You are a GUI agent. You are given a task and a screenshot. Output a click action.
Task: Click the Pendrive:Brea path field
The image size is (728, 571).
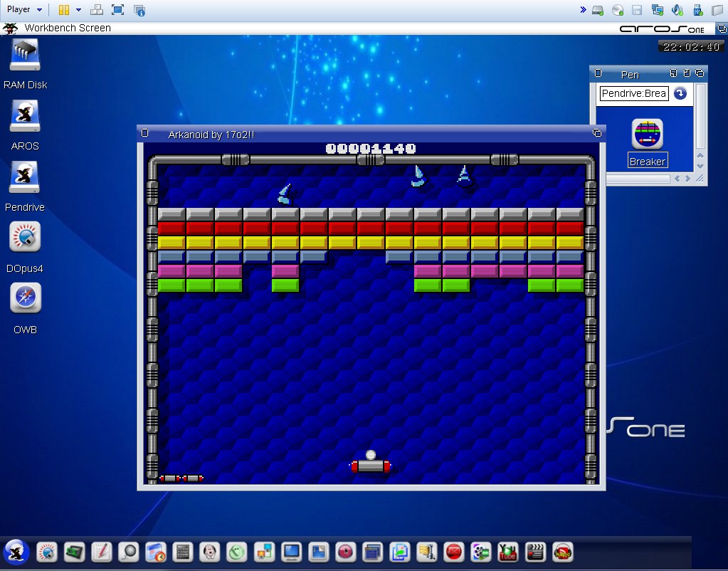pyautogui.click(x=633, y=93)
